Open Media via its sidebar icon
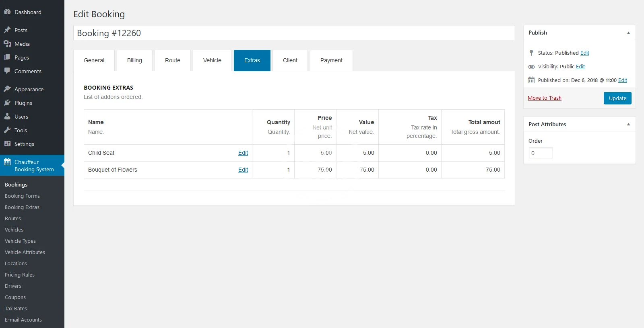Viewport: 644px width, 328px height. click(7, 44)
